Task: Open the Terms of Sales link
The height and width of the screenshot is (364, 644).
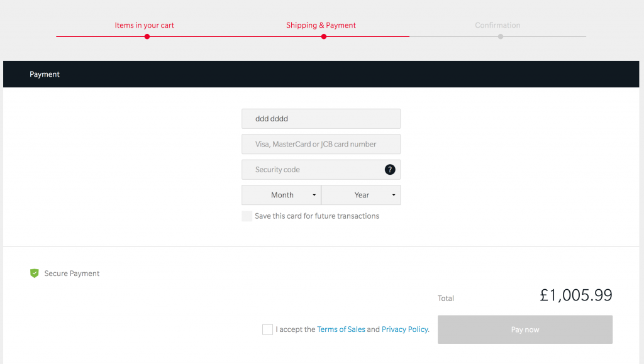Action: (341, 329)
